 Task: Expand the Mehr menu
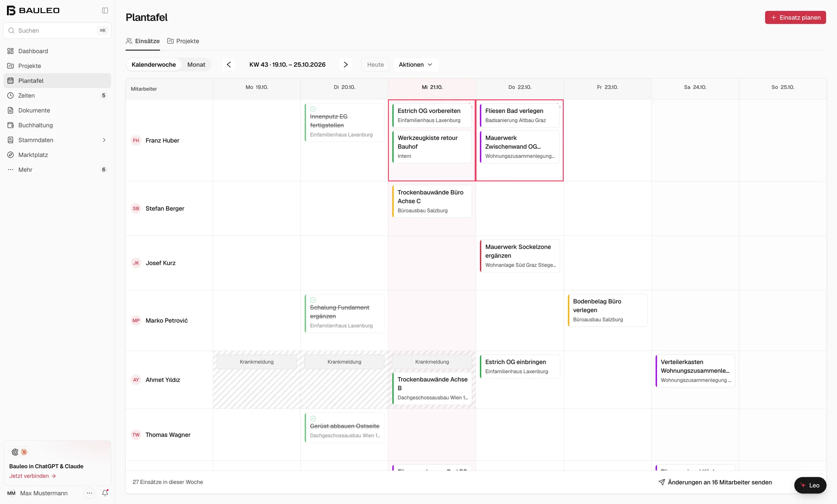pyautogui.click(x=57, y=170)
